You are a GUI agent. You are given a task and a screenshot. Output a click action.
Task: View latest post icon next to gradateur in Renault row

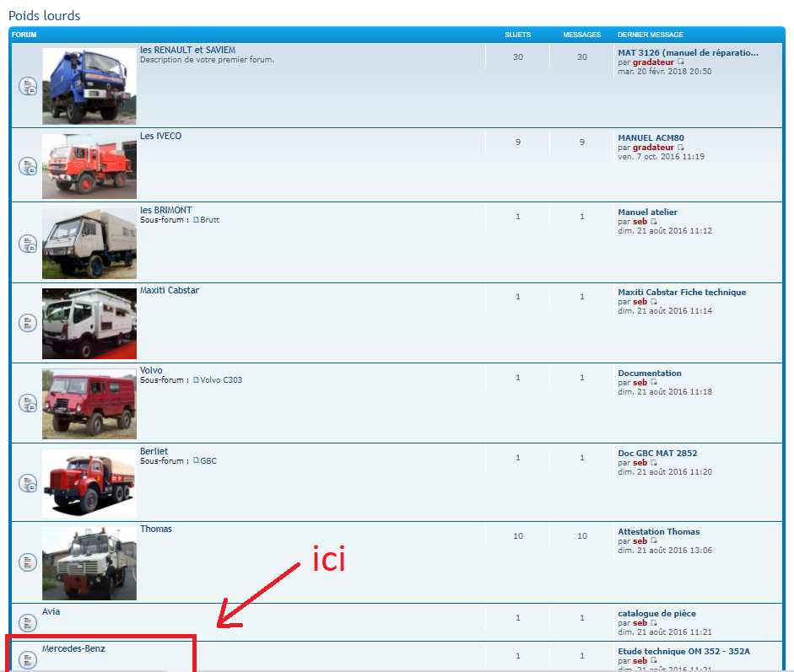pos(681,62)
